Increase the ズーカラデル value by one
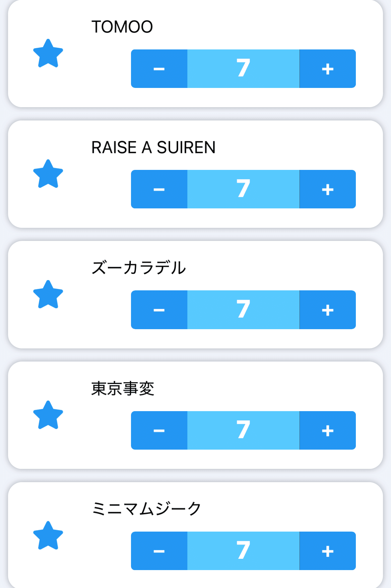Image resolution: width=391 pixels, height=588 pixels. coord(328,310)
